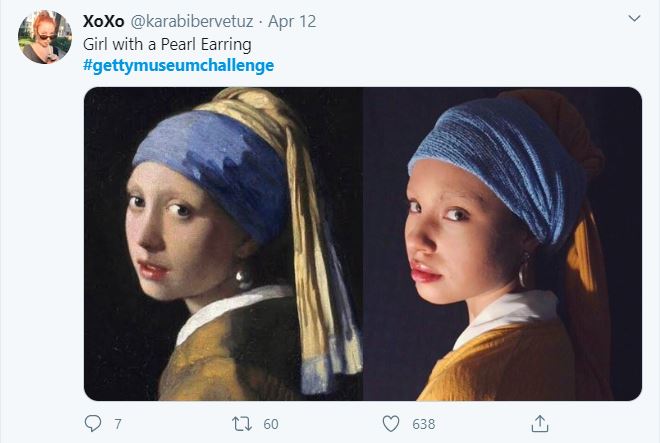Click the pearl earring in the painting
This screenshot has height=443, width=660.
[x=242, y=278]
